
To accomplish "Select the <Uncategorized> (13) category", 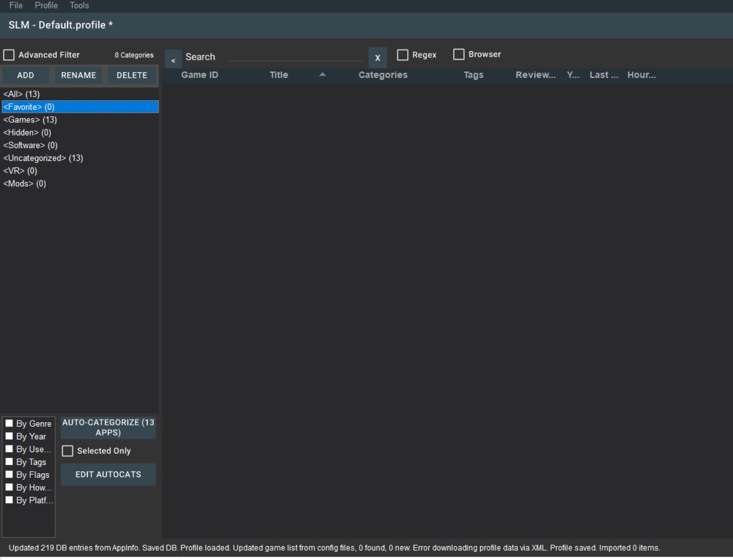I will click(x=80, y=158).
